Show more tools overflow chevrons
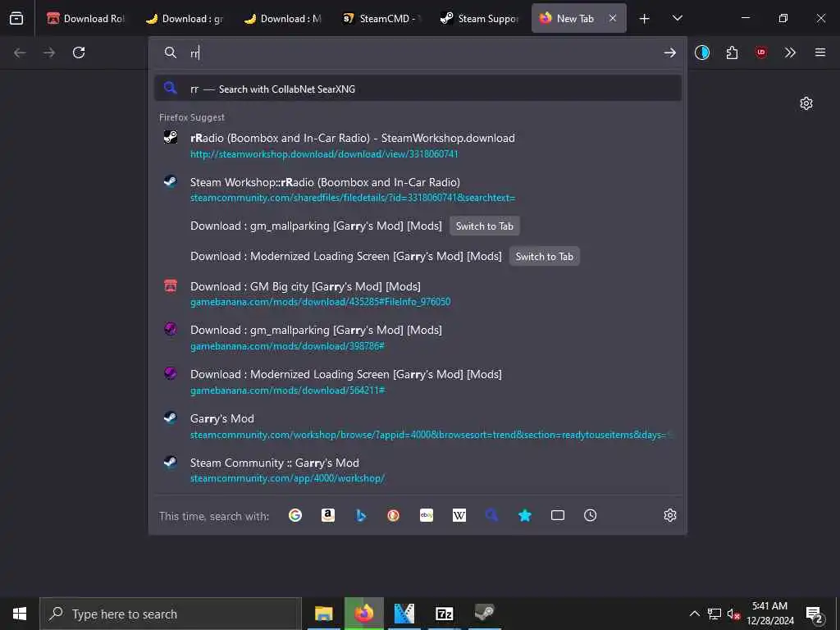840x630 pixels. coord(790,52)
